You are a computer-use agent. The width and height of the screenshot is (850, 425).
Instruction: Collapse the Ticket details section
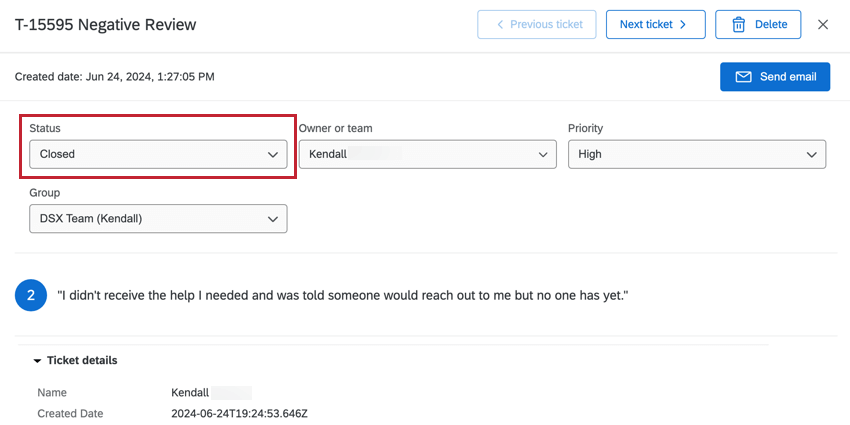point(38,360)
